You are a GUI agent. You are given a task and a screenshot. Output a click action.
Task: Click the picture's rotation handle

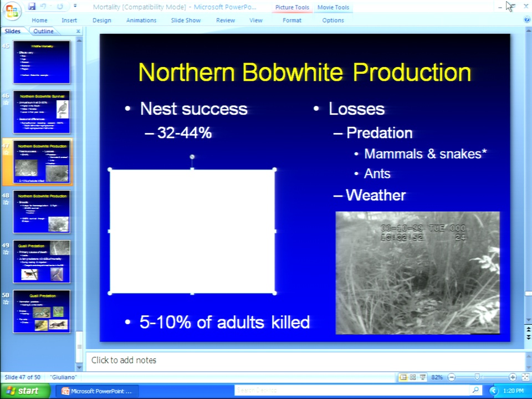[x=192, y=157]
